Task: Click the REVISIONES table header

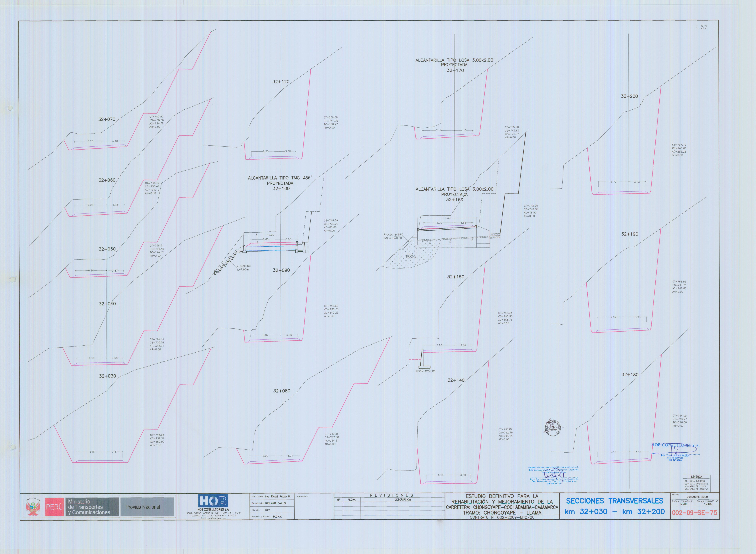Action: coord(392,495)
